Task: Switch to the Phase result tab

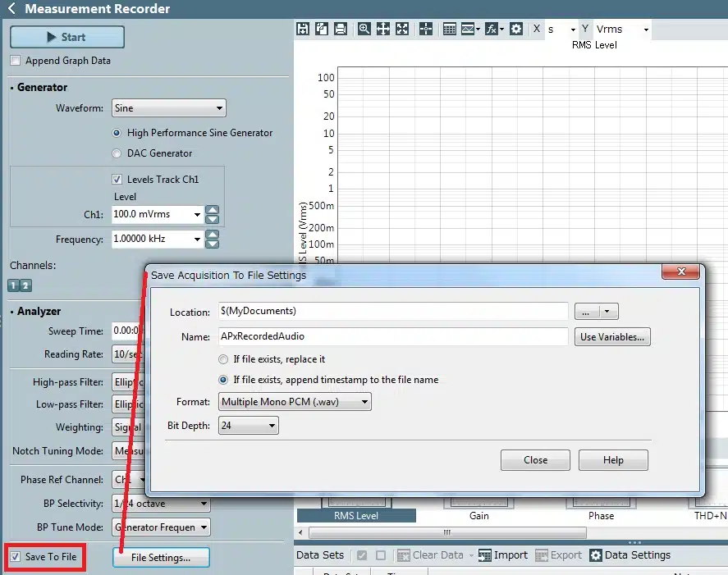Action: pyautogui.click(x=601, y=516)
